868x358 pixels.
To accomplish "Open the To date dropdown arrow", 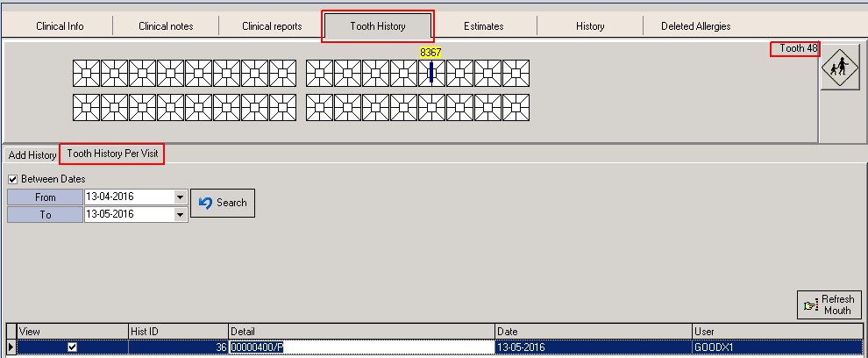I will click(x=180, y=214).
